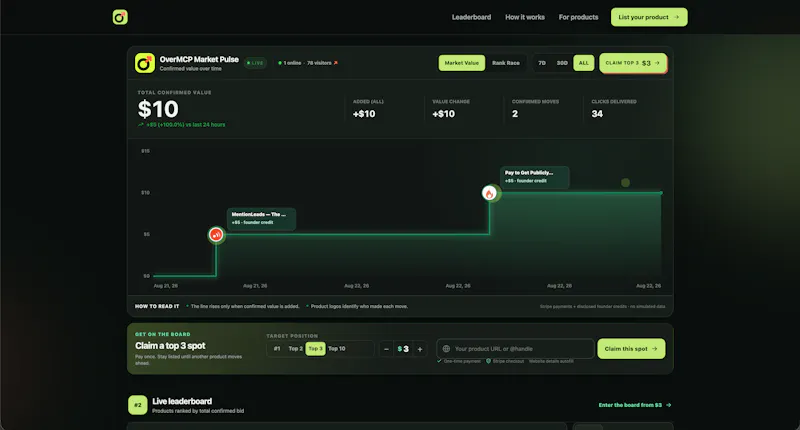Select the Pay to Get Publicly tooltip
Image resolution: width=800 pixels, height=430 pixels.
tap(535, 176)
